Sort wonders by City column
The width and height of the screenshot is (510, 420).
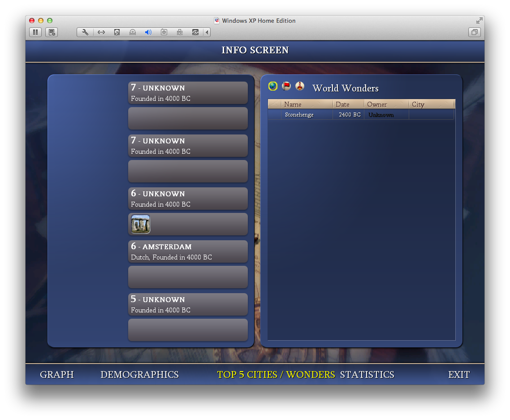click(432, 104)
